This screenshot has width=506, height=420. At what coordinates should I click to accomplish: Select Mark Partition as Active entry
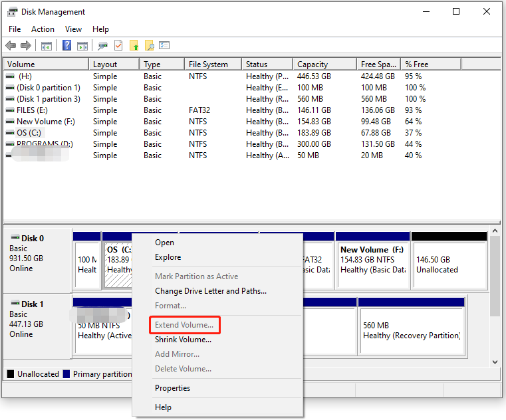tap(217, 276)
